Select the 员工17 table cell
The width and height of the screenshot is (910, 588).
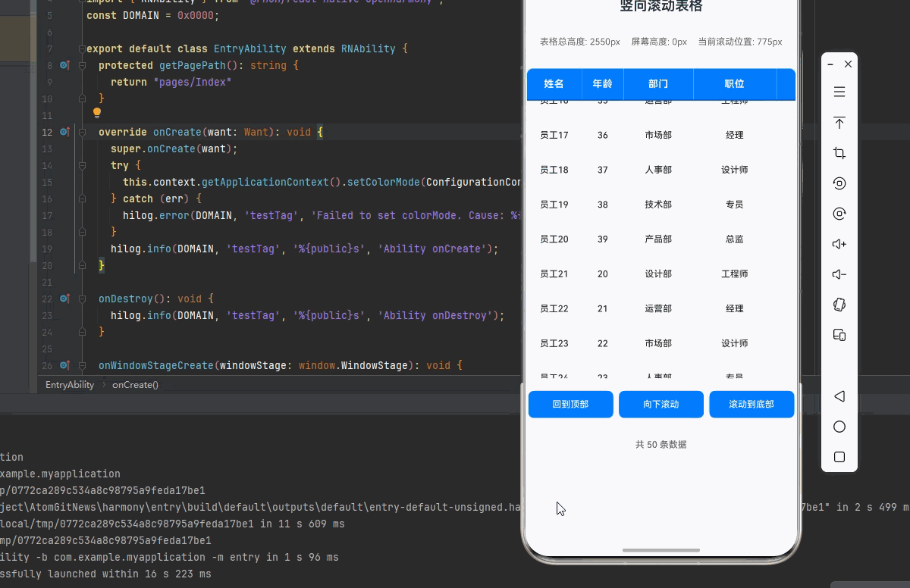554,136
